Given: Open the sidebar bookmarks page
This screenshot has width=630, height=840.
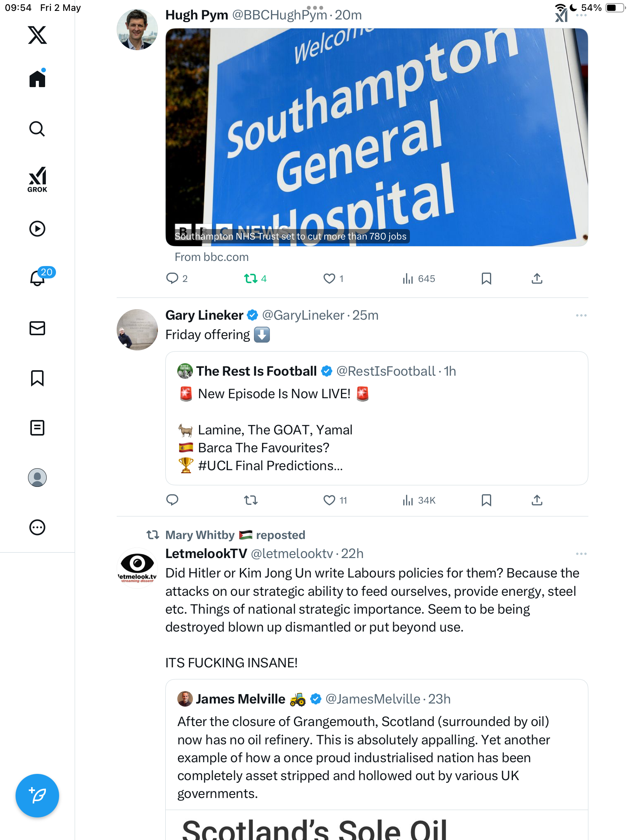Looking at the screenshot, I should pos(37,378).
